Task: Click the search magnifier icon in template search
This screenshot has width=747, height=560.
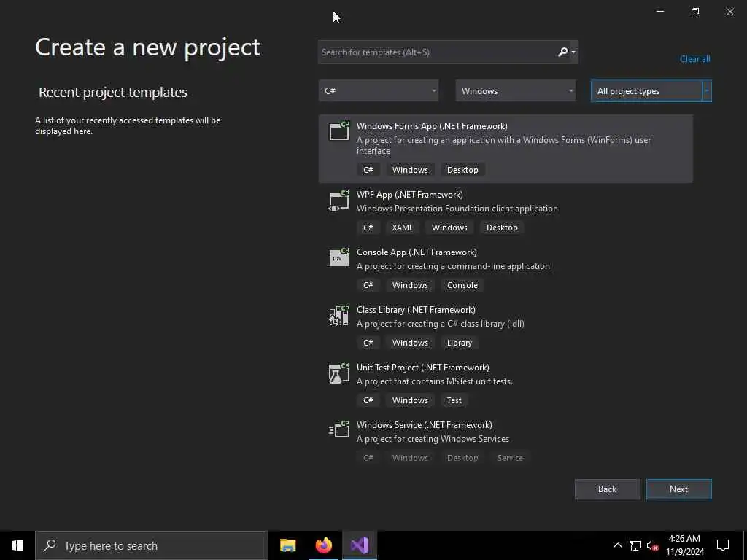Action: pyautogui.click(x=562, y=52)
